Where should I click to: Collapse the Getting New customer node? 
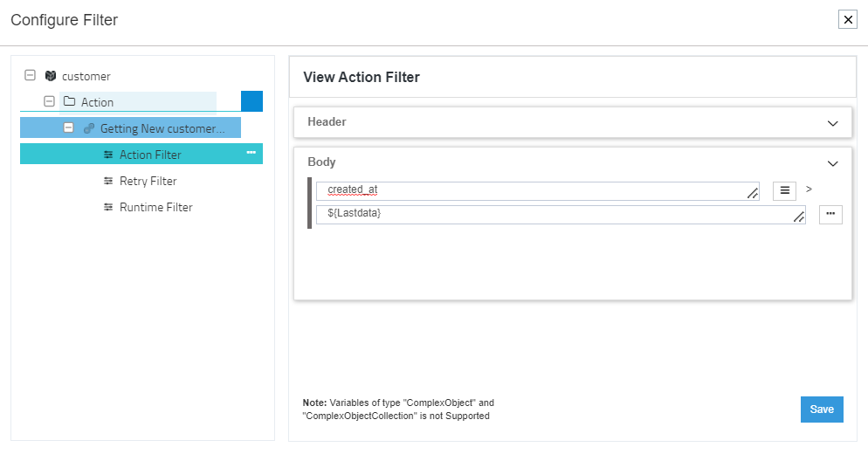[69, 128]
